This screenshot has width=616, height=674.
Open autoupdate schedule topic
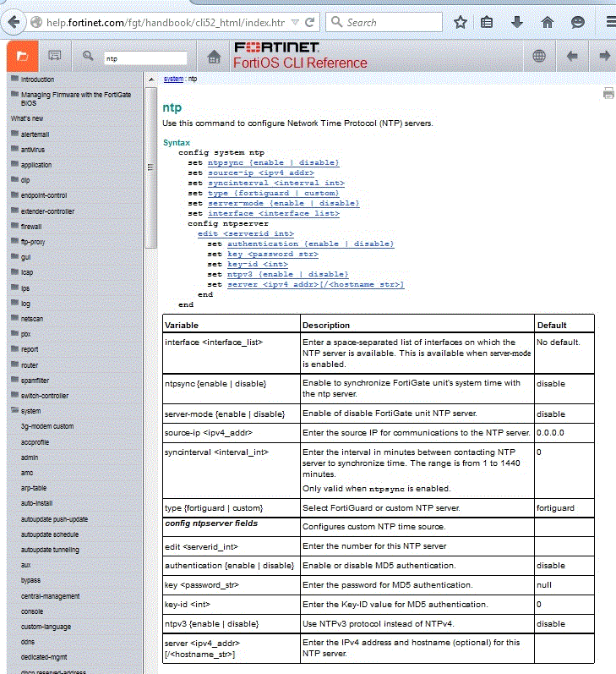click(50, 534)
